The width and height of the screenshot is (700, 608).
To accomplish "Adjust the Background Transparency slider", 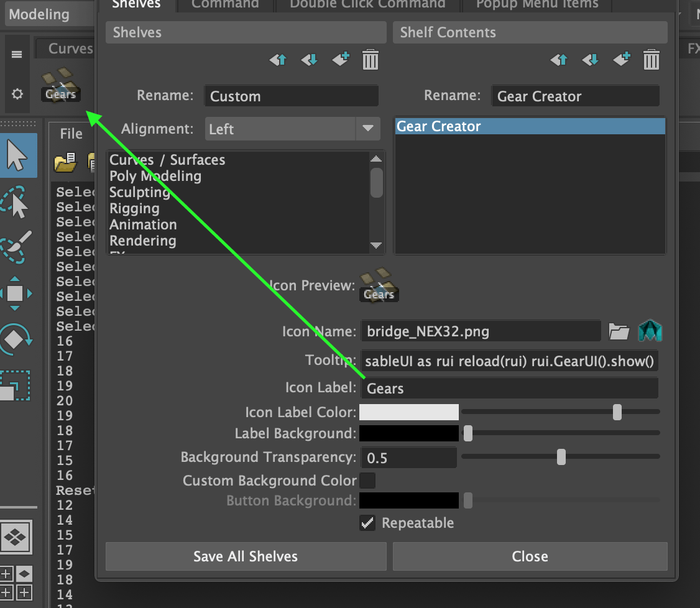I will pos(561,457).
